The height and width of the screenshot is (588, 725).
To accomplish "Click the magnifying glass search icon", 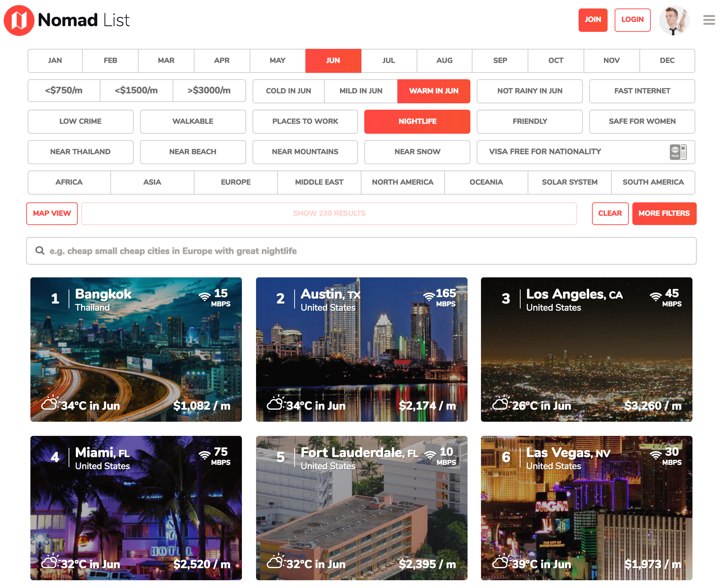I will tap(40, 251).
